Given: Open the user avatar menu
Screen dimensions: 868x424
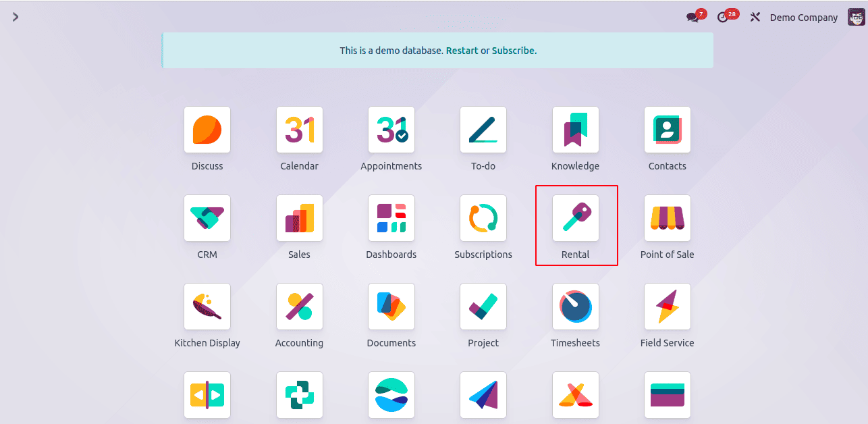Looking at the screenshot, I should (856, 17).
